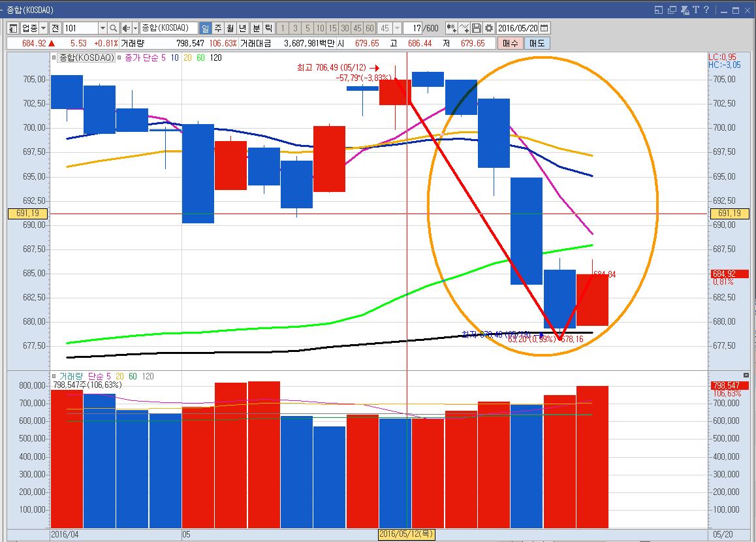
Task: Click the 거래대금 label in info bar
Action: click(x=255, y=43)
